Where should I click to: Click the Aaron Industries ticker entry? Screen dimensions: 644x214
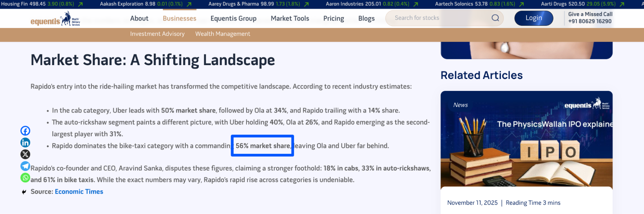point(372,4)
